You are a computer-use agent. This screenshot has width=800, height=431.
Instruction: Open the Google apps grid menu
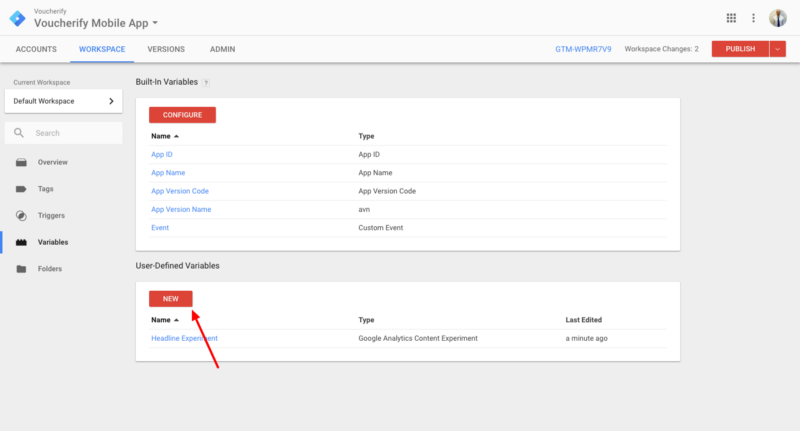[x=731, y=18]
